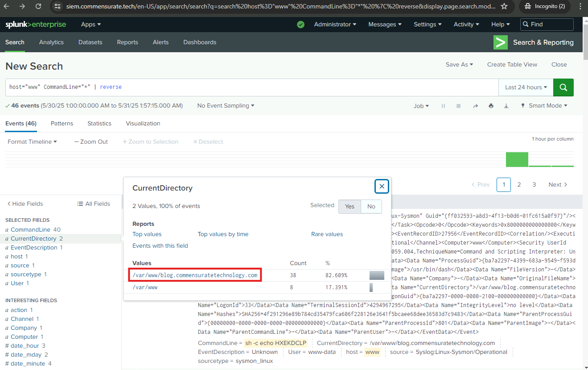Set Selected to No
588x370 pixels.
coord(371,206)
